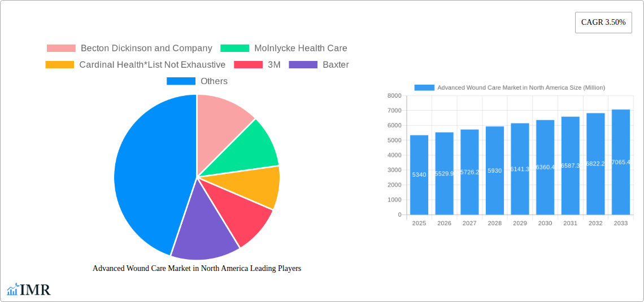Click the 2029 bar showing 6141.3

520,169
